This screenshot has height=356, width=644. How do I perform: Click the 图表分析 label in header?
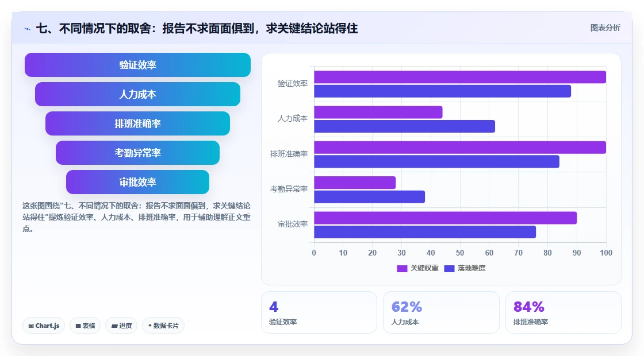click(x=605, y=28)
